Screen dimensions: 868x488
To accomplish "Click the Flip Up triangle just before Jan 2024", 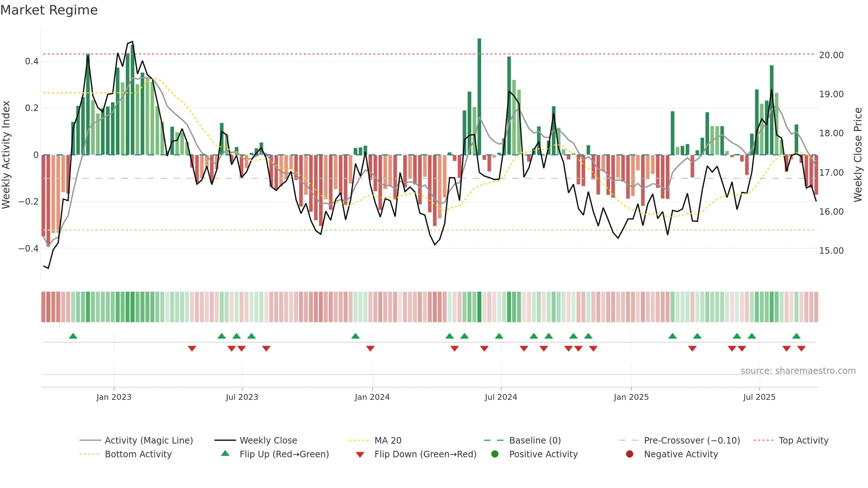I will [356, 336].
